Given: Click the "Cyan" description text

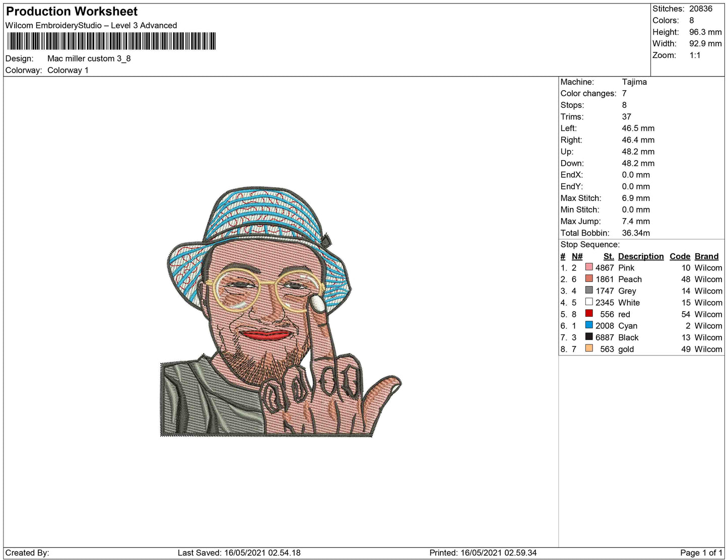Looking at the screenshot, I should tap(628, 325).
